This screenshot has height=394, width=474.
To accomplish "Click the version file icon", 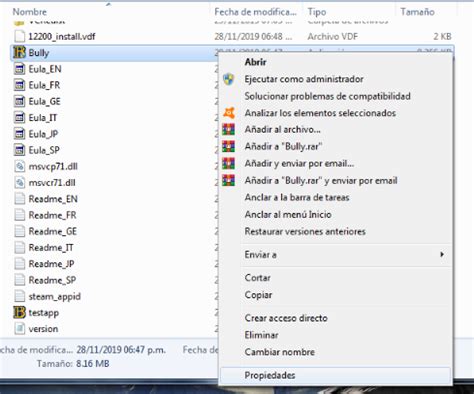I will point(20,329).
